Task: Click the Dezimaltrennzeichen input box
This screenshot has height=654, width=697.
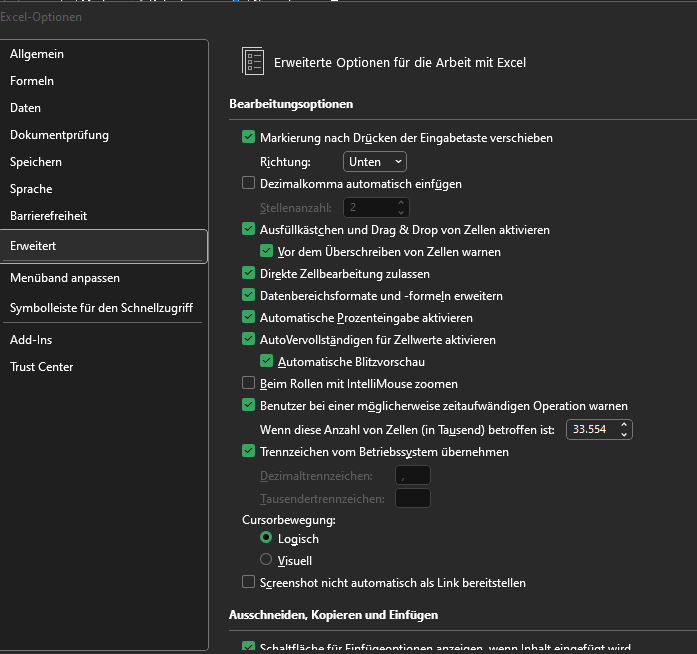Action: (x=413, y=475)
